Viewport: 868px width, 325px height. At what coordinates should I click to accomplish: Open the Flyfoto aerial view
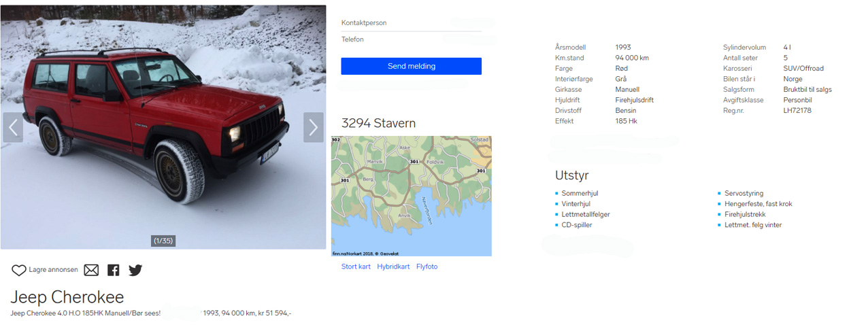click(427, 267)
